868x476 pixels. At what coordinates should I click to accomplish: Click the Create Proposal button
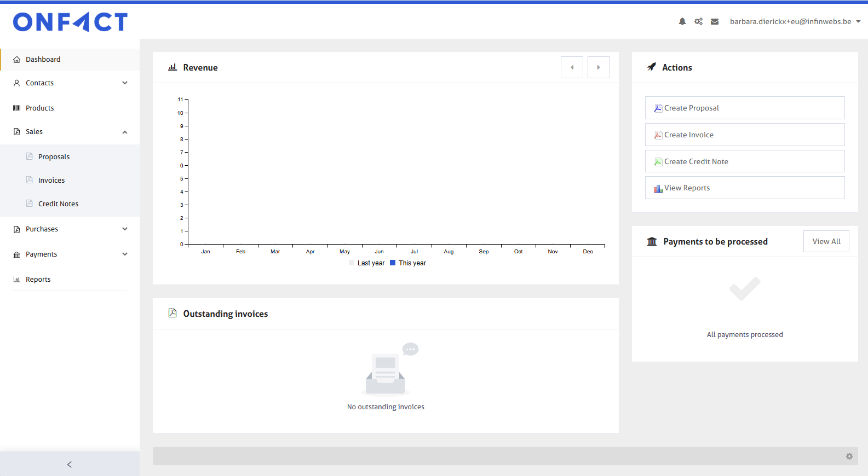(x=744, y=108)
